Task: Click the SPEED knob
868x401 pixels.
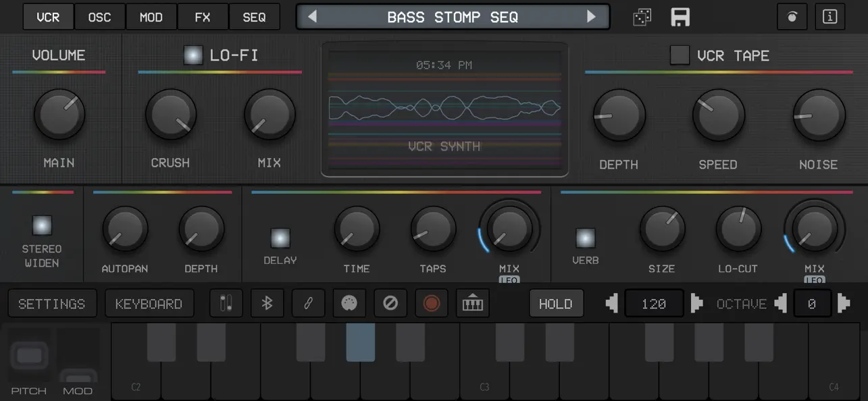Action: [719, 115]
